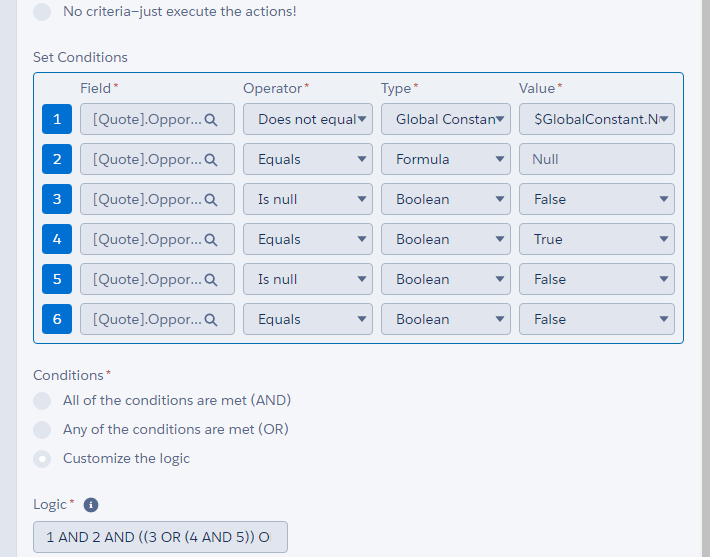Open field lookup icon for condition 3
The width and height of the screenshot is (710, 557).
click(211, 199)
